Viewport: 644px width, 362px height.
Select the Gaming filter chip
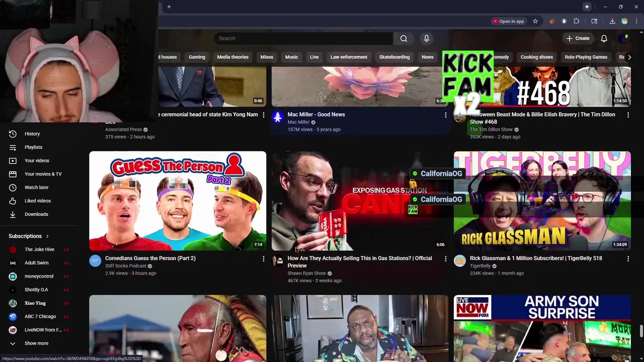pos(197,57)
